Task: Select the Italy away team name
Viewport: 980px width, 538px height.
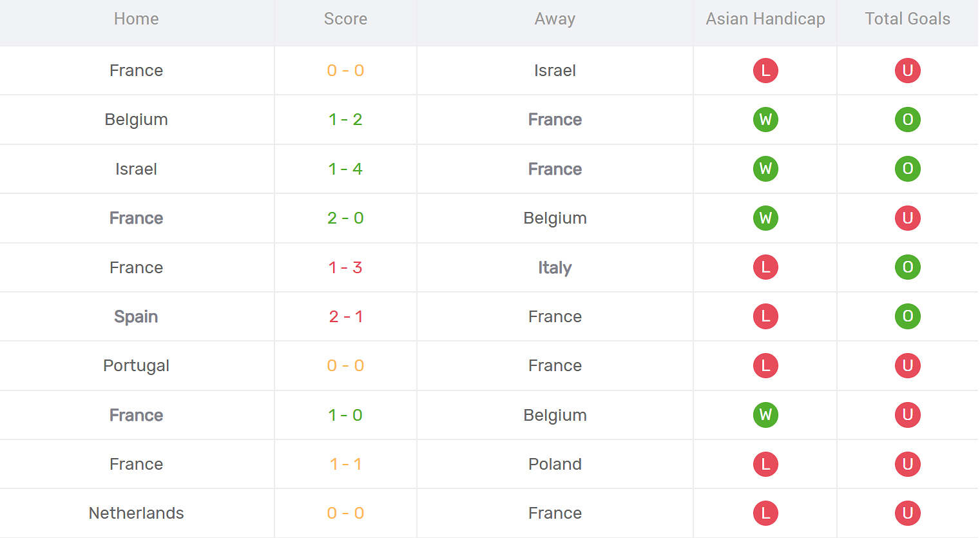Action: 555,267
